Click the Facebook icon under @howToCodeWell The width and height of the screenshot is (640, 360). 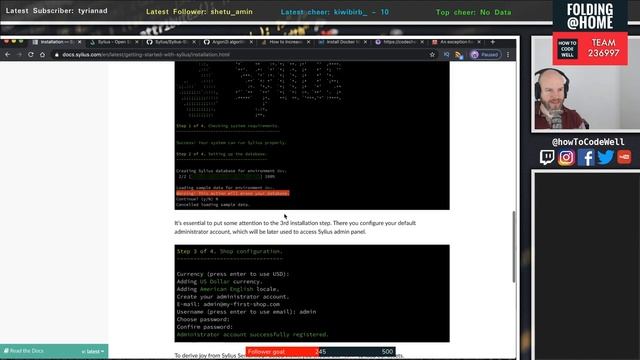coord(586,158)
